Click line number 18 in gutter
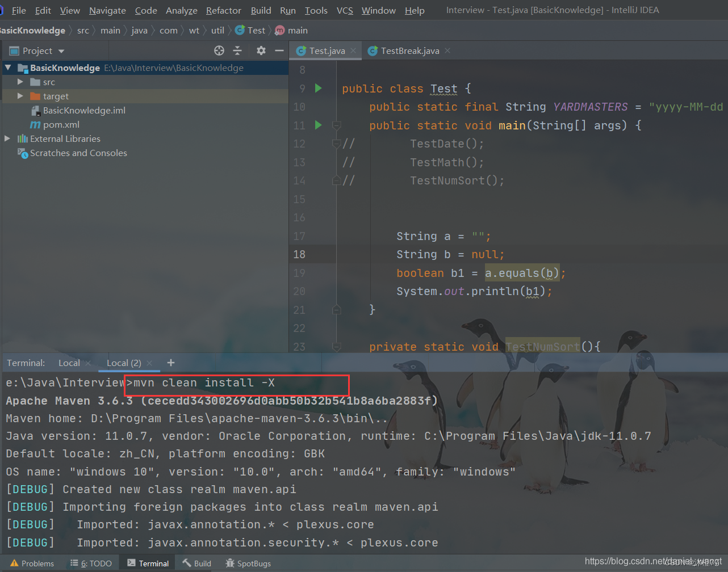The width and height of the screenshot is (728, 572). (x=299, y=254)
